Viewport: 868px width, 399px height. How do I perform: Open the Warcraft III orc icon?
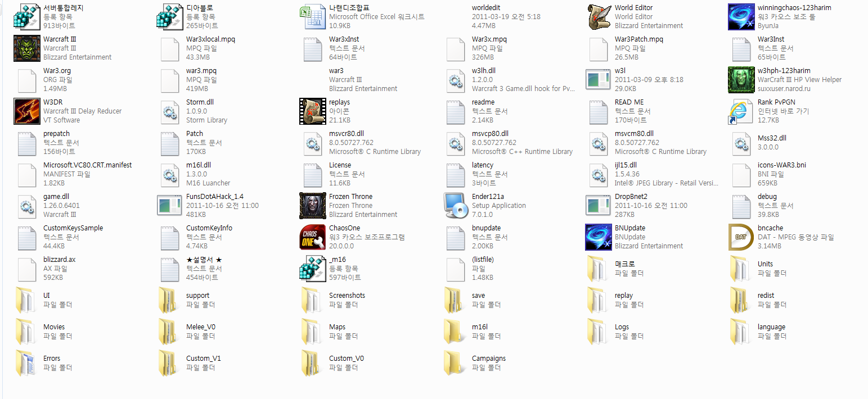click(x=27, y=48)
